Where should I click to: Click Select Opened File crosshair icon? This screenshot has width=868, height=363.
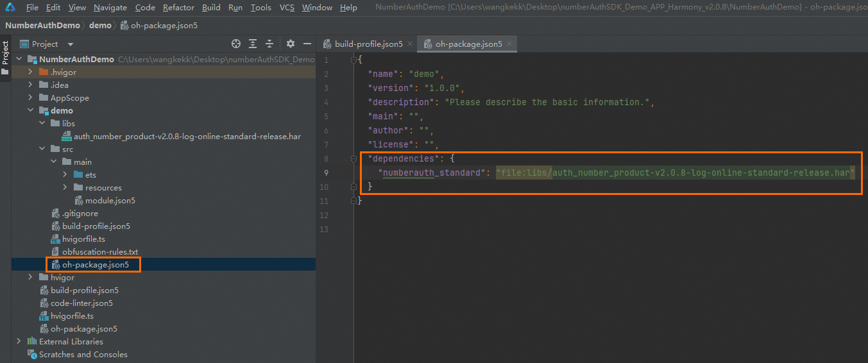click(x=236, y=44)
